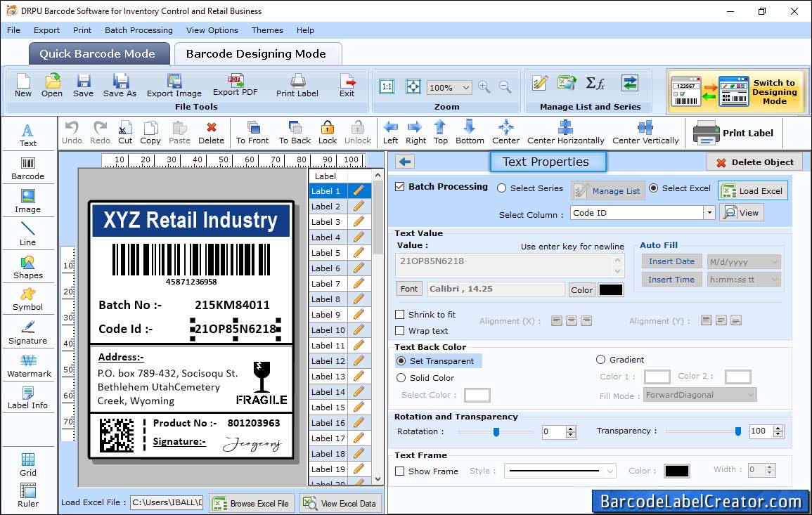Click the Rotation slider handle
This screenshot has width=812, height=515.
click(x=496, y=431)
